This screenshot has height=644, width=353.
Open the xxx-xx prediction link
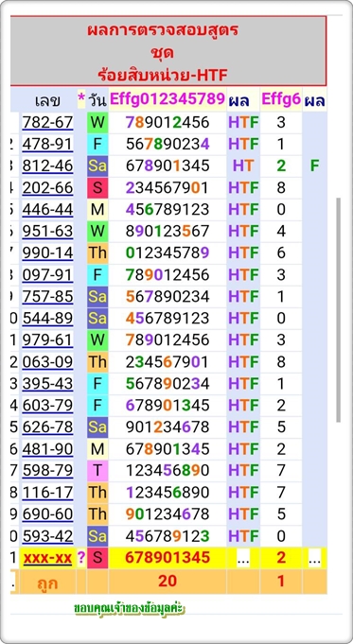[47, 558]
